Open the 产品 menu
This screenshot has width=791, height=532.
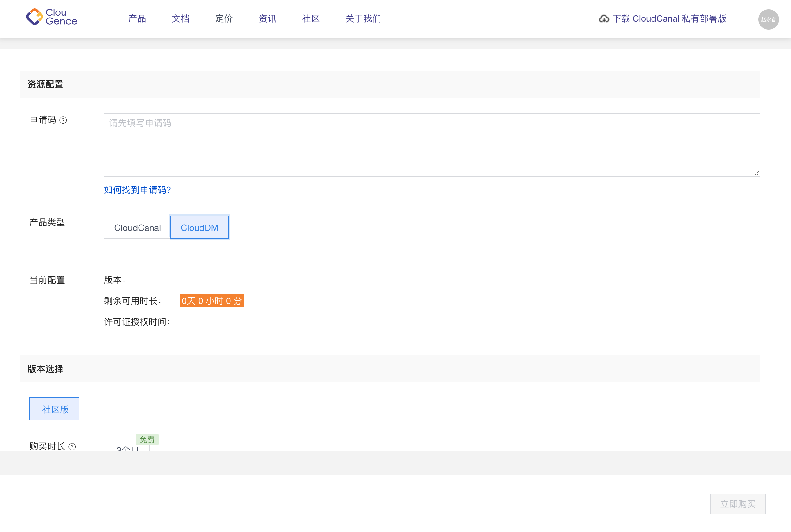pos(137,19)
